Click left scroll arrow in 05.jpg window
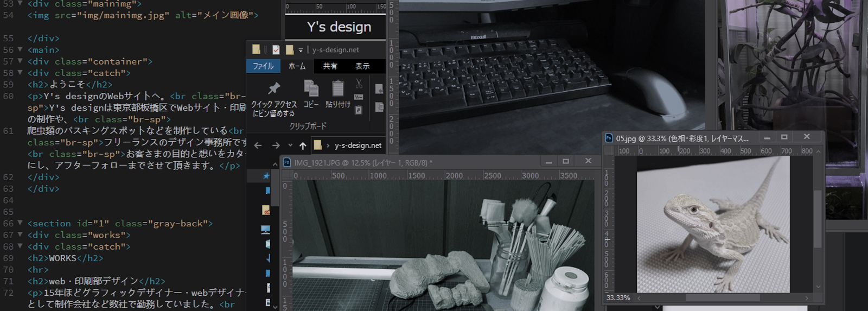868x311 pixels. (x=639, y=298)
